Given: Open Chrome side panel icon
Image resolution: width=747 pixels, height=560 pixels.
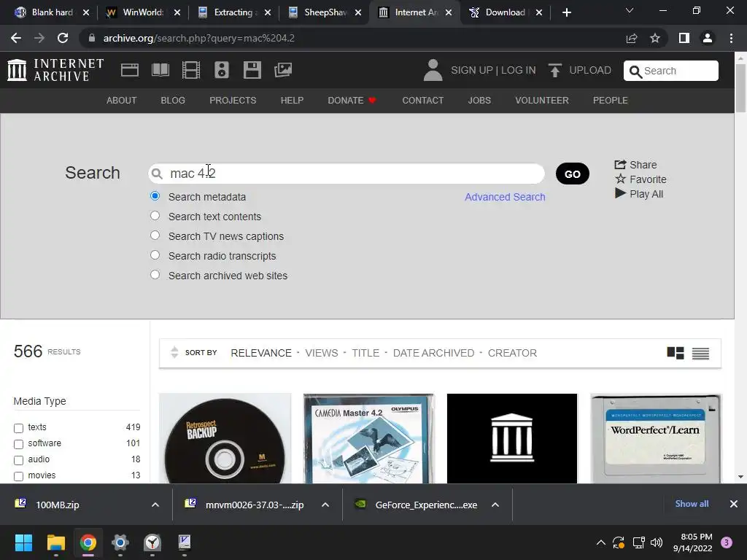Looking at the screenshot, I should [x=684, y=38].
